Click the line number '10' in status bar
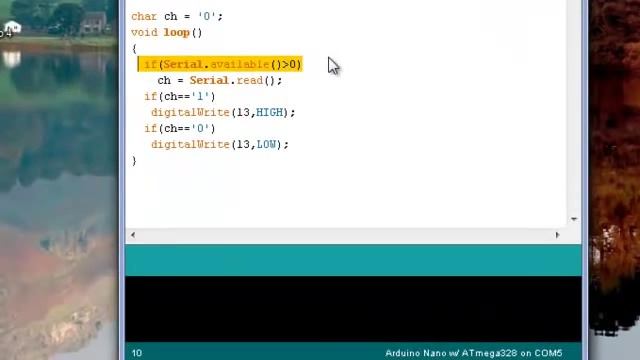This screenshot has height=360, width=640. pos(137,353)
